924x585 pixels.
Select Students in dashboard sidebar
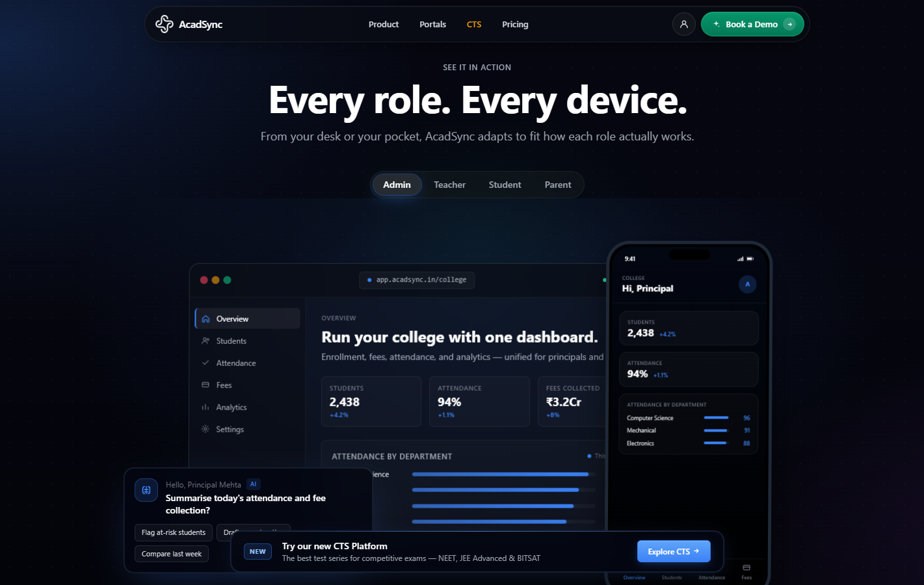247,341
